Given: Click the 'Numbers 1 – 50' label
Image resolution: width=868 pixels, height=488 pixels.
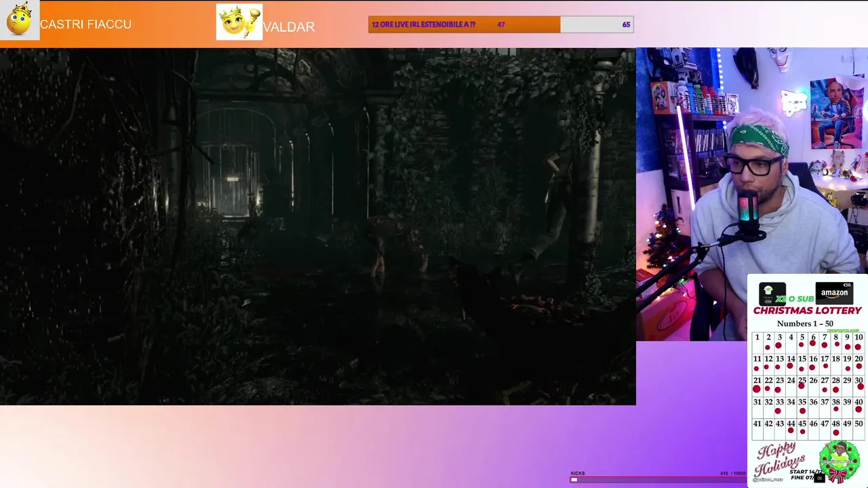Looking at the screenshot, I should tap(805, 323).
